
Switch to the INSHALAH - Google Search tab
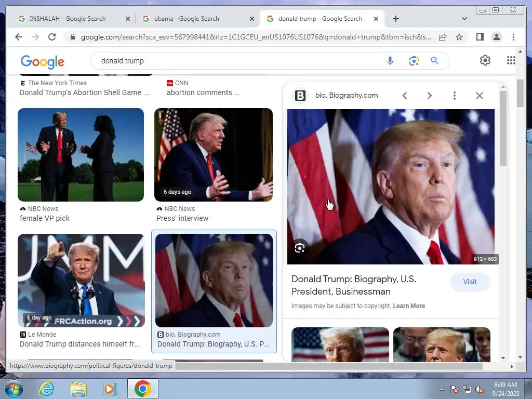click(x=68, y=19)
